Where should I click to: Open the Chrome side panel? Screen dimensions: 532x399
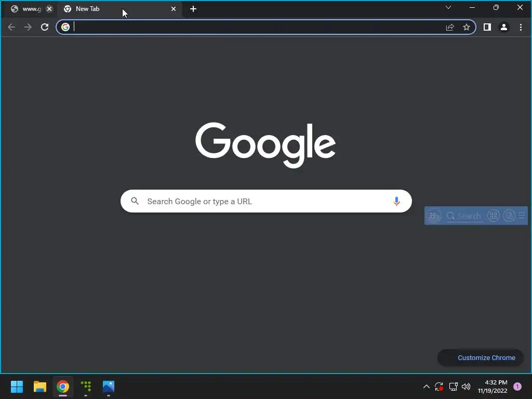coord(487,27)
